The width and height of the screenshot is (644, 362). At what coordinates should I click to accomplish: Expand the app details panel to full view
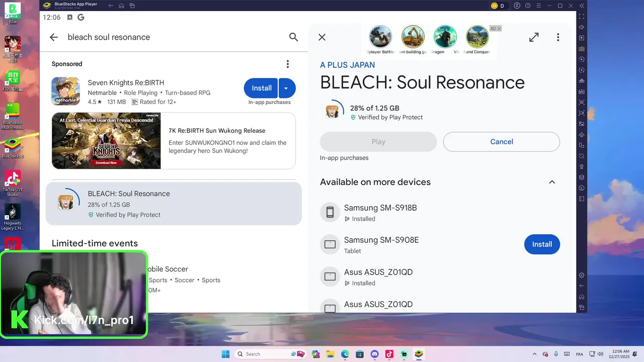(534, 37)
